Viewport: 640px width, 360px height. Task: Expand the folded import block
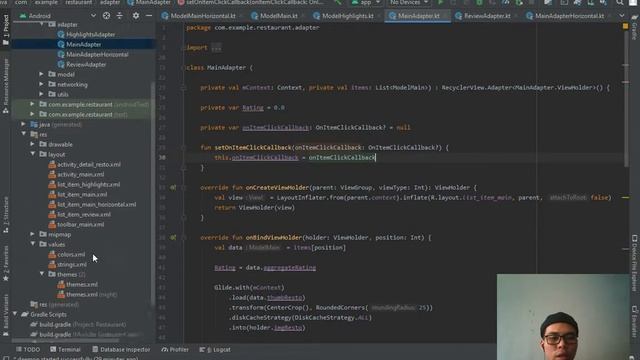(x=216, y=48)
